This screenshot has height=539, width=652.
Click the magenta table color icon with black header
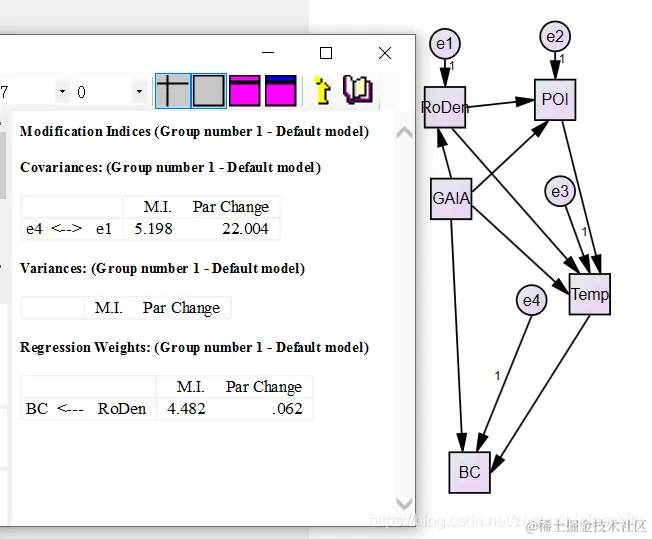click(244, 91)
